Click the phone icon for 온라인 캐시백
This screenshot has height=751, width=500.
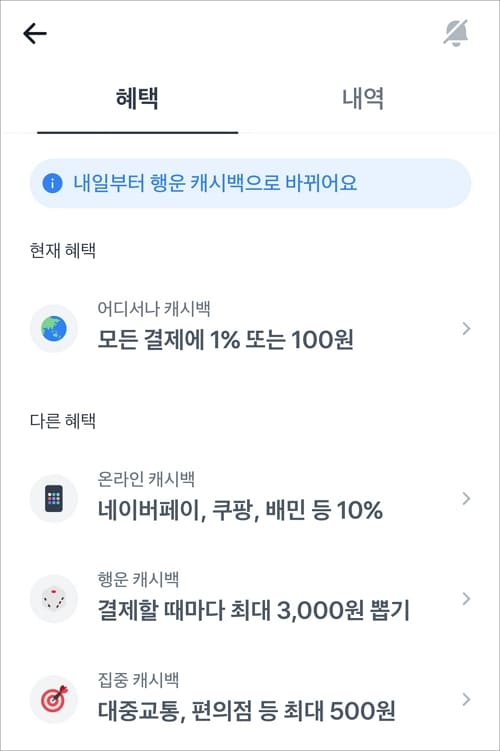(54, 499)
